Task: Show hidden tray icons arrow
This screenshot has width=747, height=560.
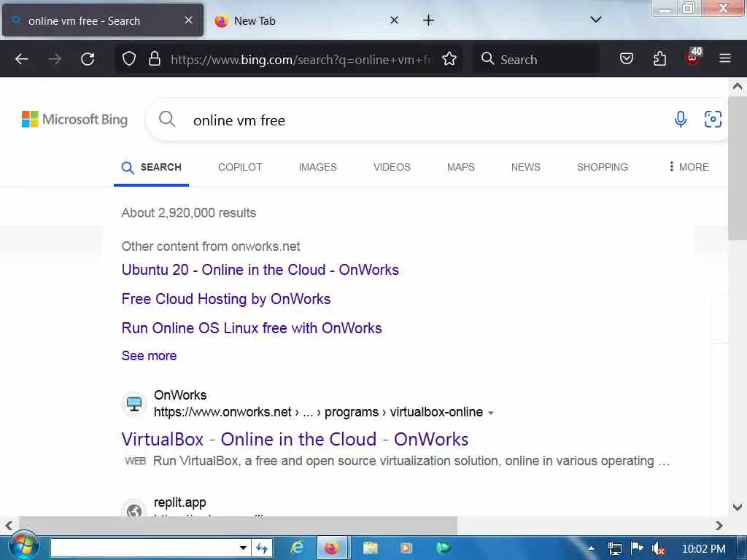Action: (591, 548)
